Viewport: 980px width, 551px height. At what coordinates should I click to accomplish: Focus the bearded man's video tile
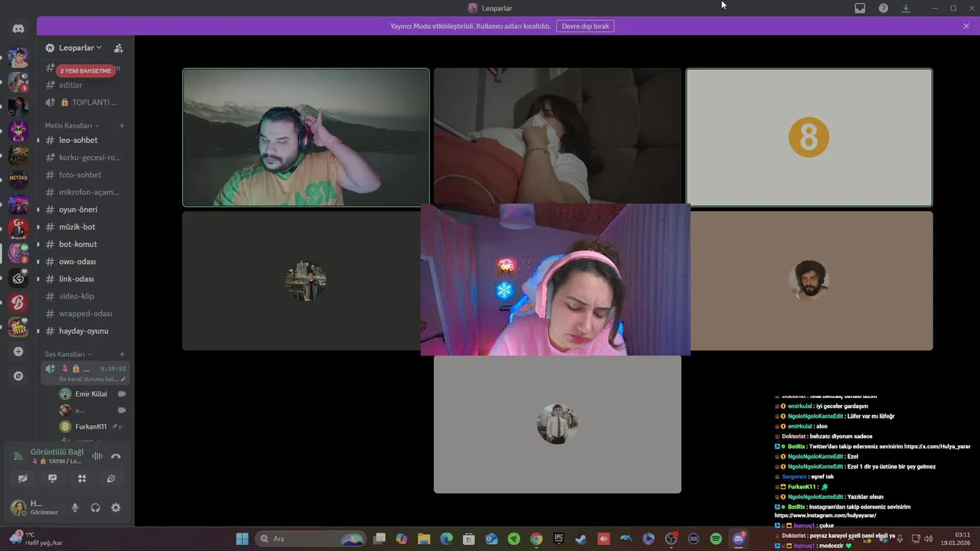pos(305,138)
